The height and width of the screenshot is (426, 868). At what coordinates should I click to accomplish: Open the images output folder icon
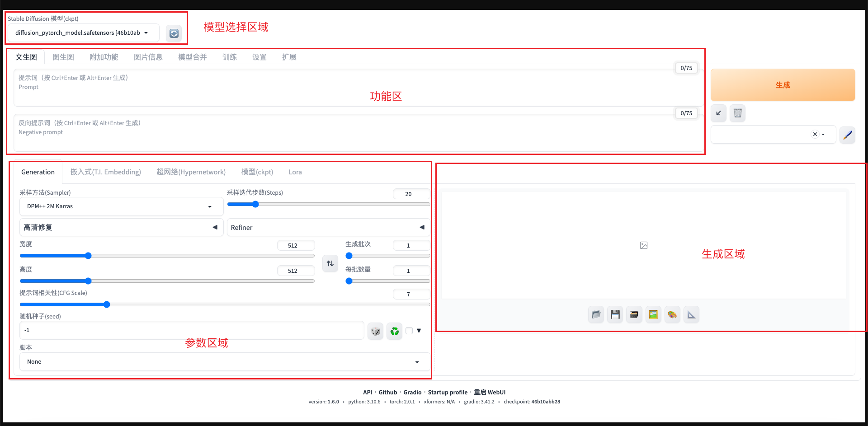tap(596, 314)
